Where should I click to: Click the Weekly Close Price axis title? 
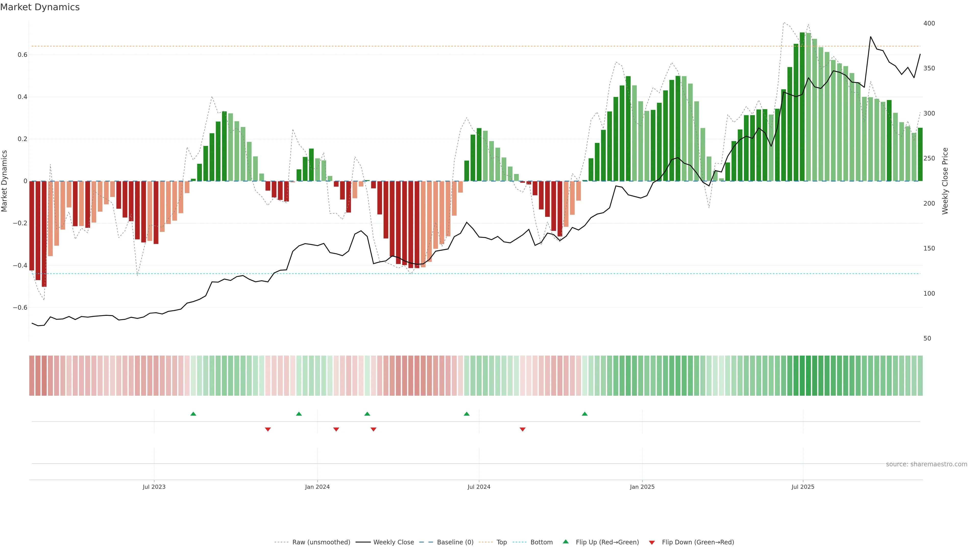pyautogui.click(x=945, y=181)
